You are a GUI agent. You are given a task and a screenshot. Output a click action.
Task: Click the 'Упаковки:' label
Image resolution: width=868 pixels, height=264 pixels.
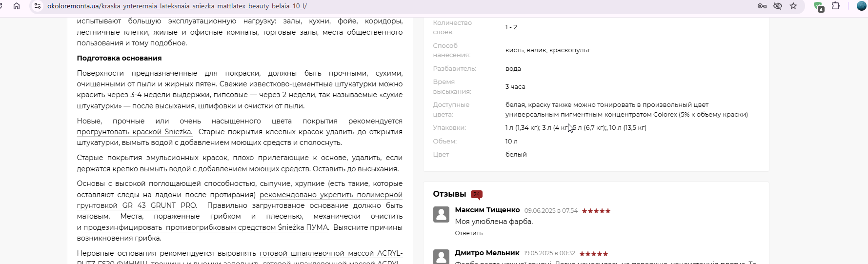pyautogui.click(x=449, y=128)
